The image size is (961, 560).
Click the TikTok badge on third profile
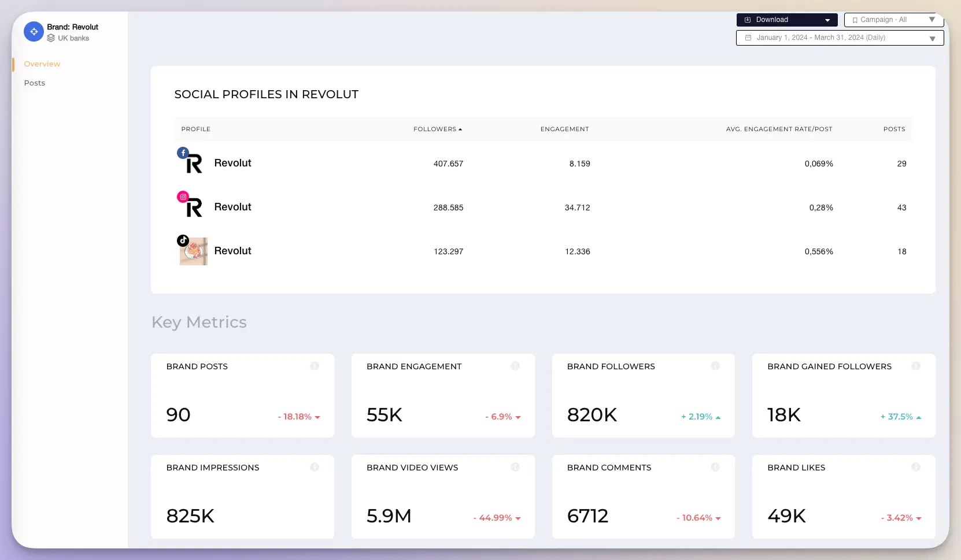(x=183, y=240)
